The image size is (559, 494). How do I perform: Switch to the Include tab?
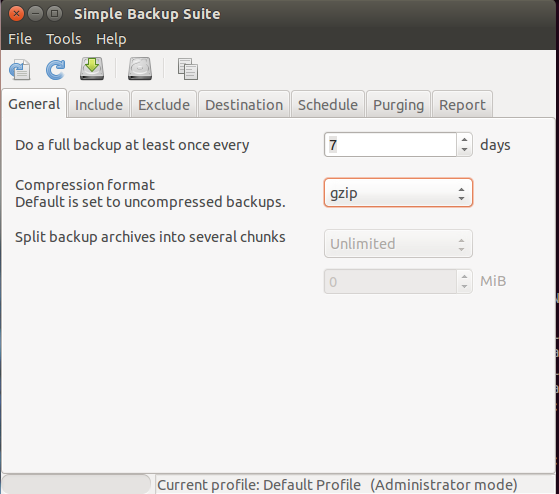pos(99,104)
